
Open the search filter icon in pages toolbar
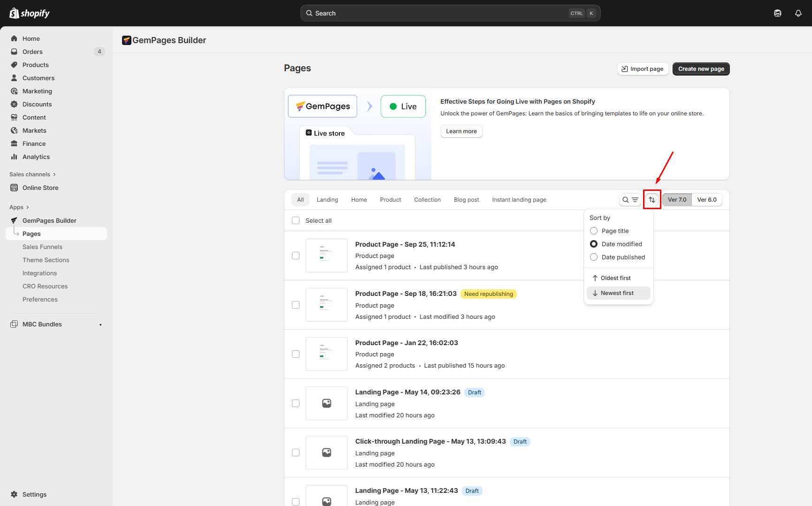(635, 199)
